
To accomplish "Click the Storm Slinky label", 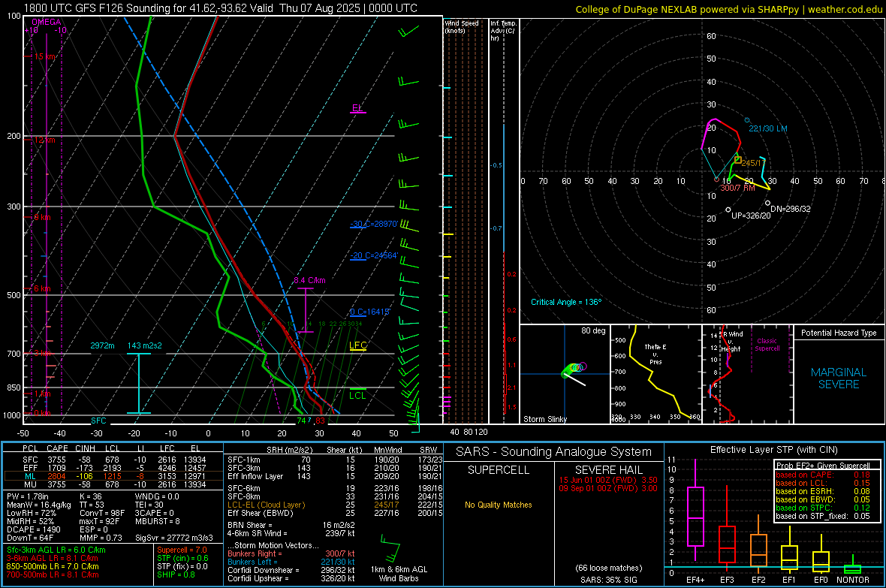I will (545, 419).
